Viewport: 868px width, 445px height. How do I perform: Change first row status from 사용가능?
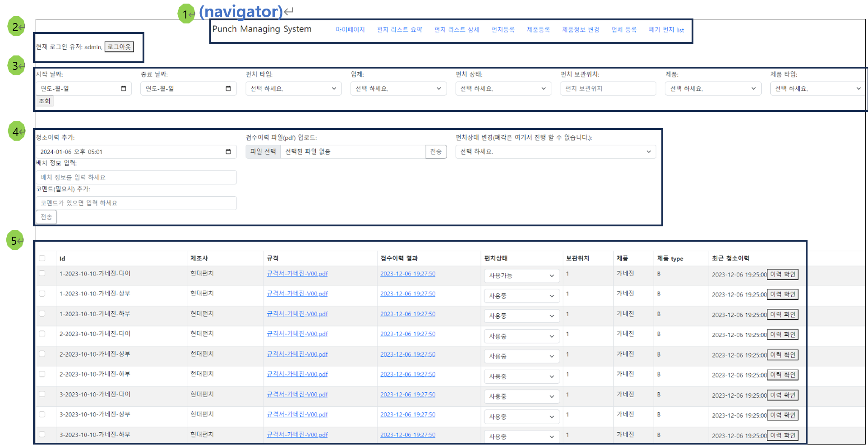(x=522, y=275)
